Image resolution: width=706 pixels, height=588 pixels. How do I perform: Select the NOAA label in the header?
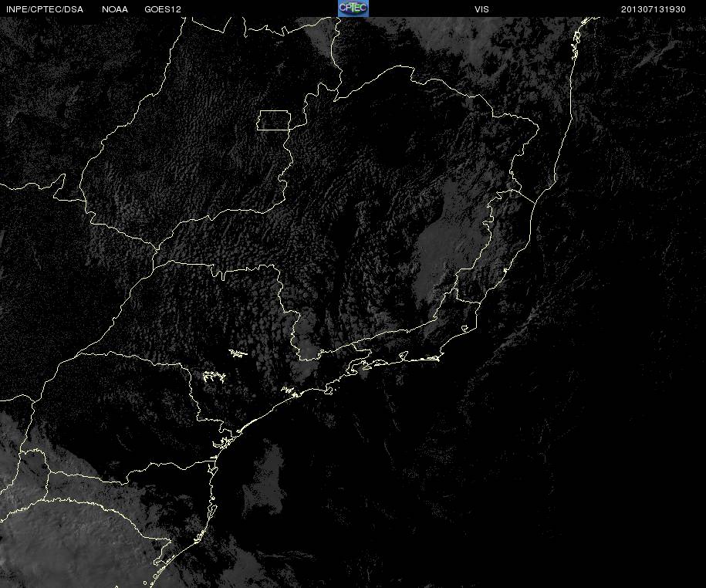[115, 9]
